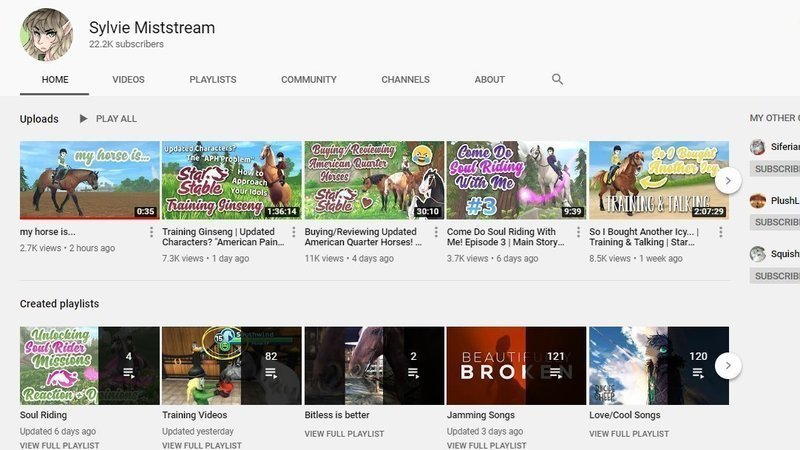Open the Beautiful Broken Jamming Songs playlist thumbnail
The height and width of the screenshot is (450, 800).
(516, 365)
